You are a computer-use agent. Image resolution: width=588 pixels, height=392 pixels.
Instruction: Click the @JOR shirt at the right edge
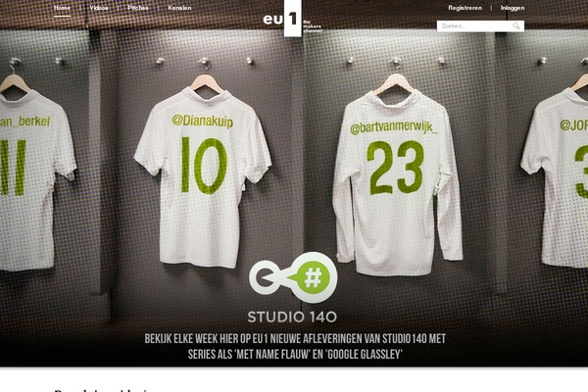(x=555, y=176)
